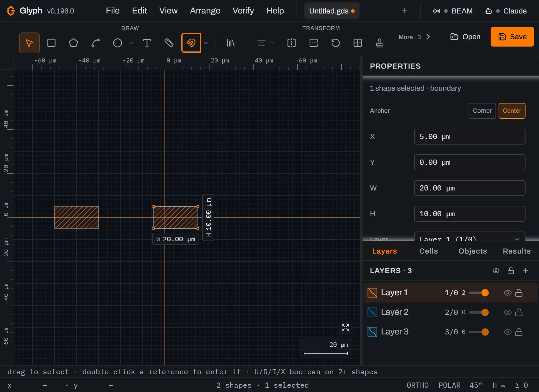
Task: Lock Layer 1
Action: (x=519, y=293)
